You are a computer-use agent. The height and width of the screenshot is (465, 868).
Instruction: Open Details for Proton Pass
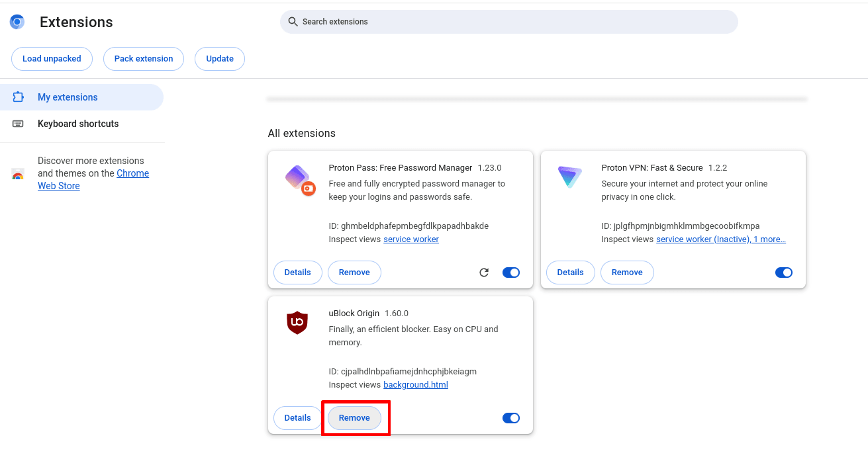coord(298,273)
